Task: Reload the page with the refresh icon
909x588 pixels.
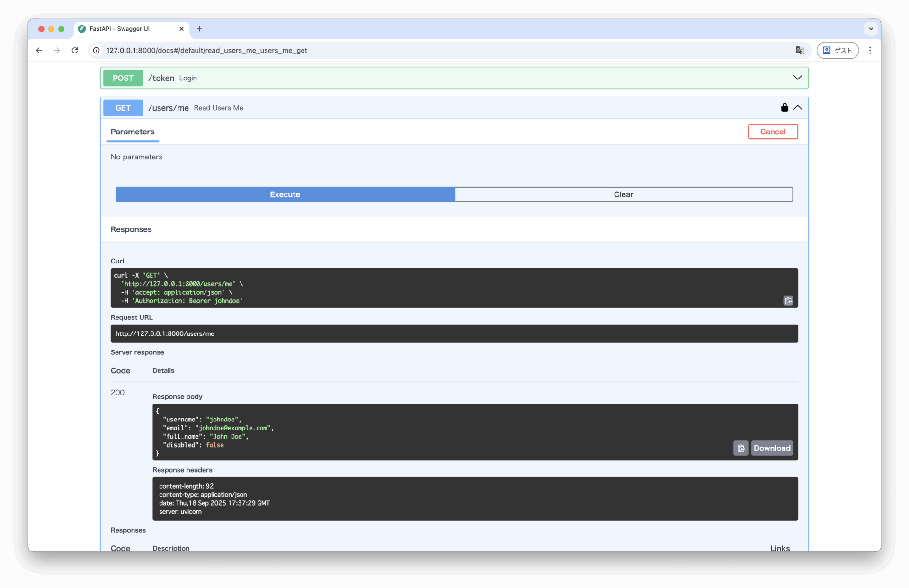Action: click(75, 50)
